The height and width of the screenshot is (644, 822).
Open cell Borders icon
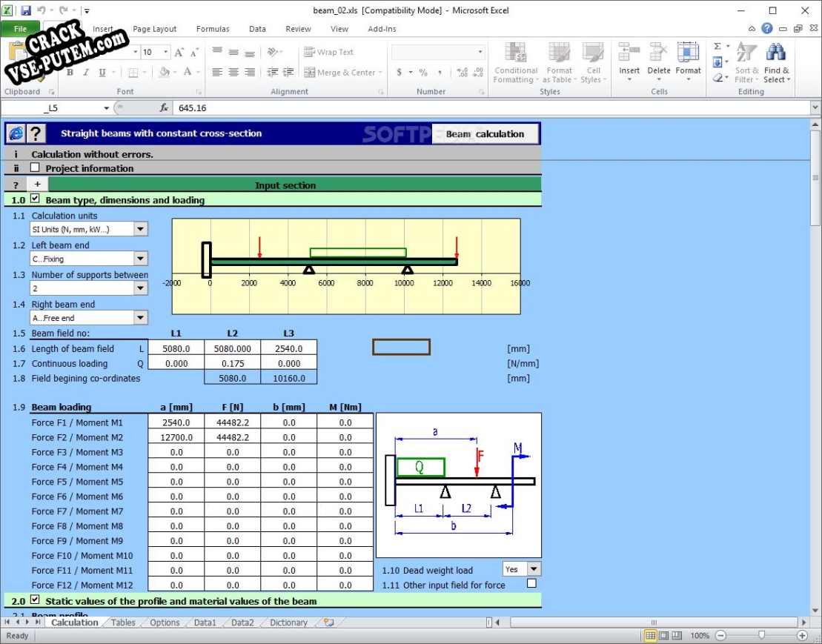(133, 73)
